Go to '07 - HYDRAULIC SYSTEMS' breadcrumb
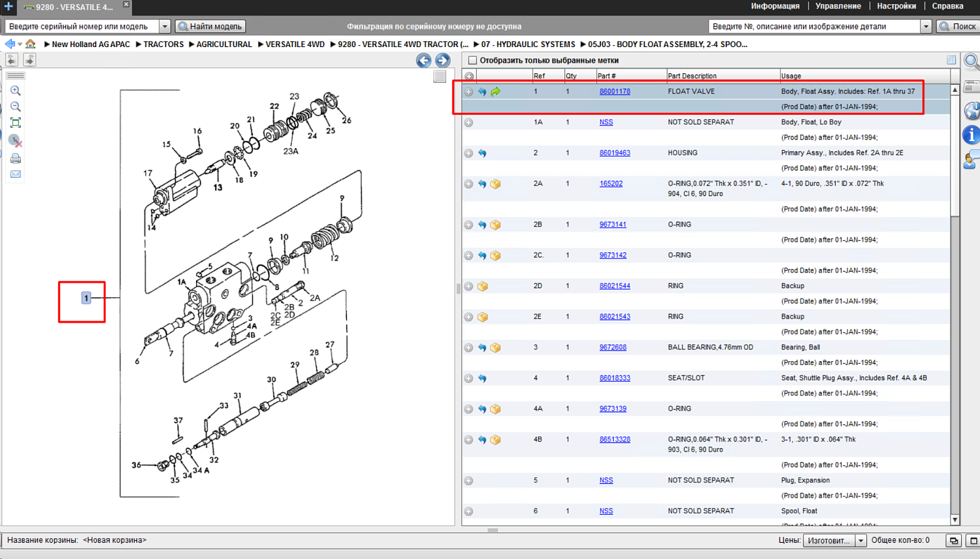Image resolution: width=980 pixels, height=559 pixels. point(528,44)
